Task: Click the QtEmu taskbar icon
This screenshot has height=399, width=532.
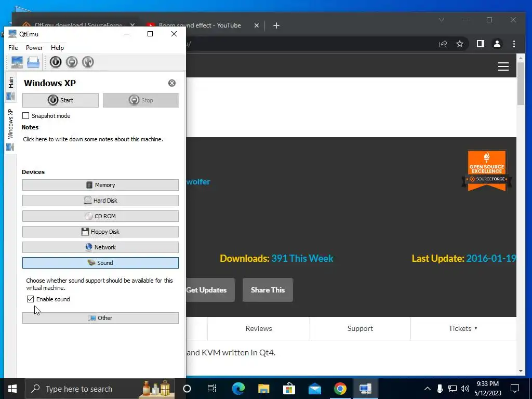Action: 365,389
